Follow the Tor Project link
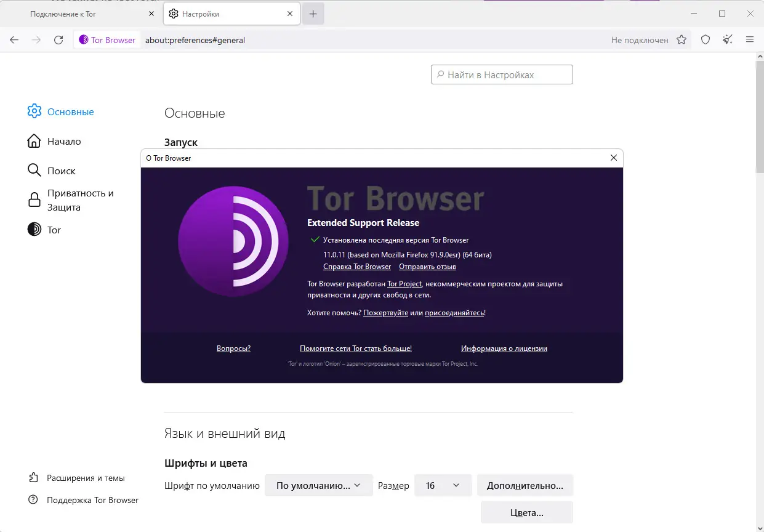 point(404,284)
